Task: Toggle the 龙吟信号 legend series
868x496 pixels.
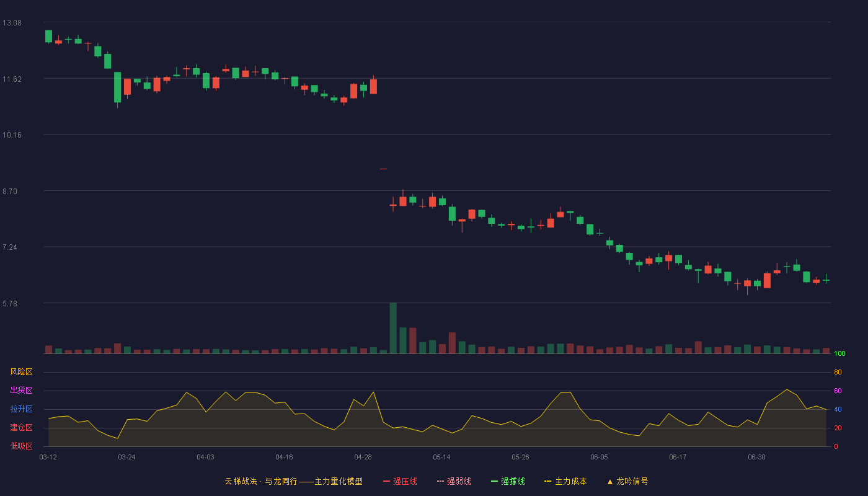Action: click(627, 481)
